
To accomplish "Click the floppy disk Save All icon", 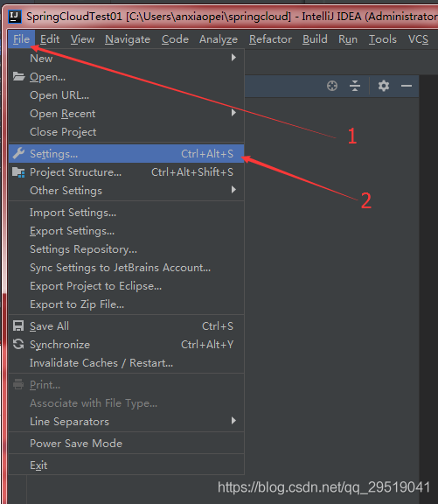I will [18, 325].
